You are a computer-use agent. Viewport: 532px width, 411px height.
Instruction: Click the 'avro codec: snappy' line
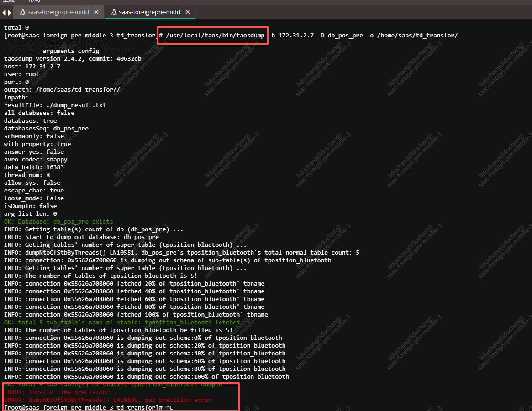coord(36,160)
